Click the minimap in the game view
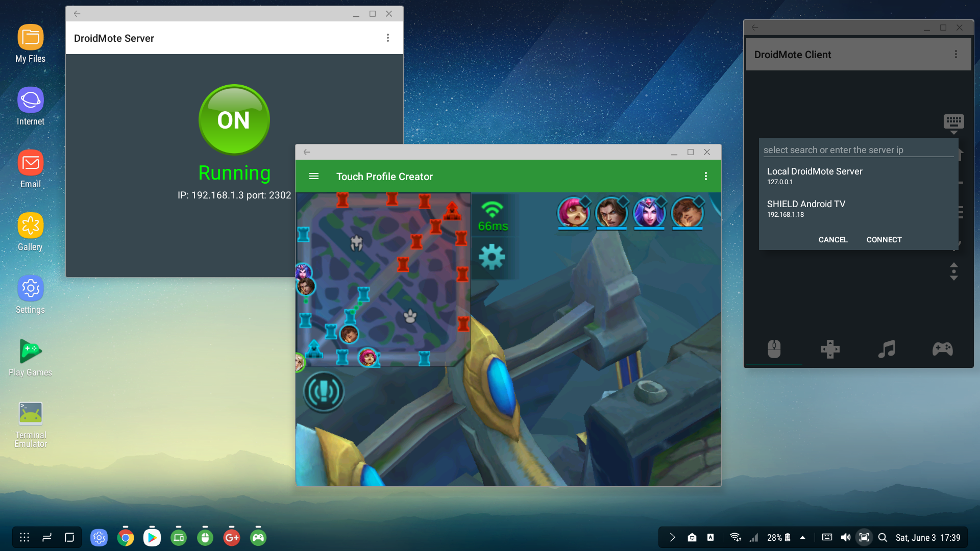980x551 pixels. [x=383, y=279]
